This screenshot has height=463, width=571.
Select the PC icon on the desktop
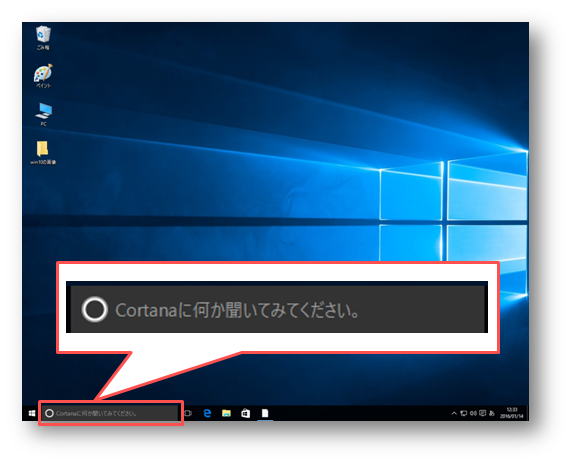point(43,114)
